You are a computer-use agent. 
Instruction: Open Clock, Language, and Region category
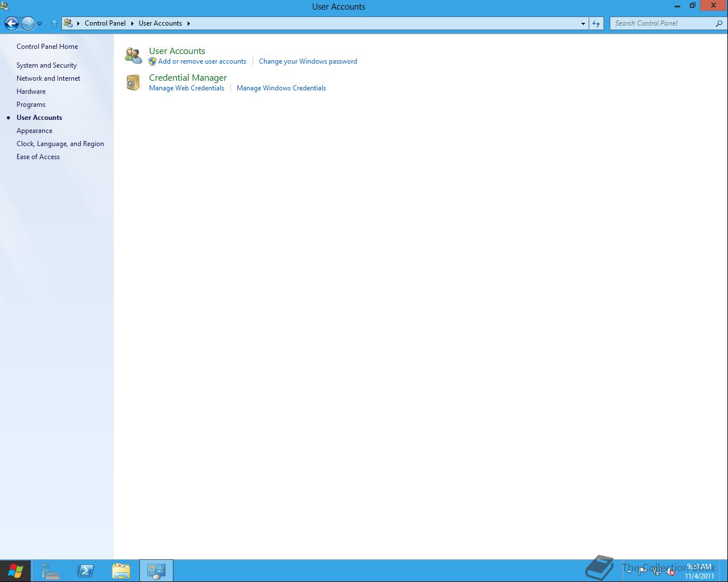60,144
